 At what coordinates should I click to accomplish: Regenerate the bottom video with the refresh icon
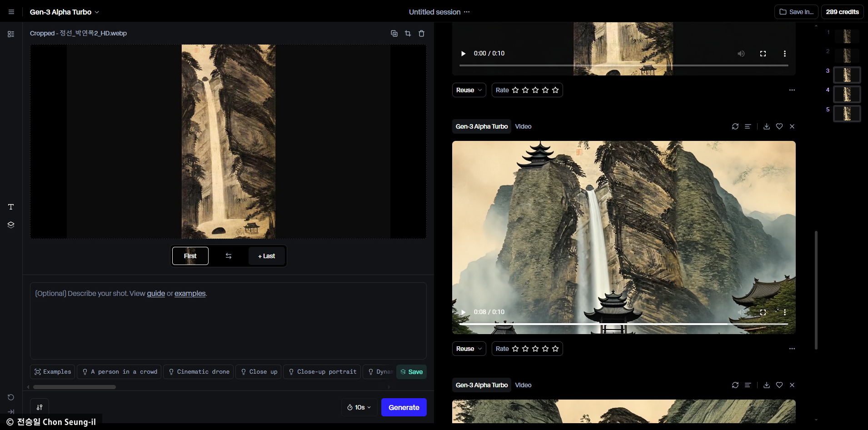[x=735, y=385]
